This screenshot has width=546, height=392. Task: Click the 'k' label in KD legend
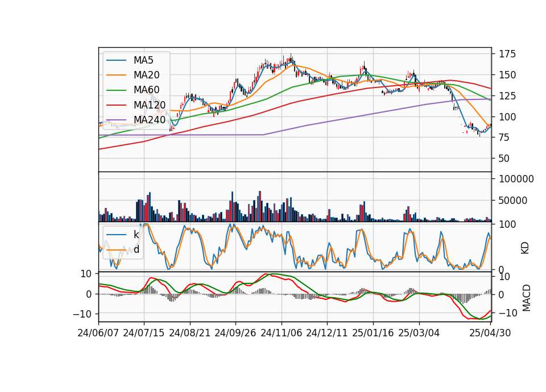pos(136,235)
